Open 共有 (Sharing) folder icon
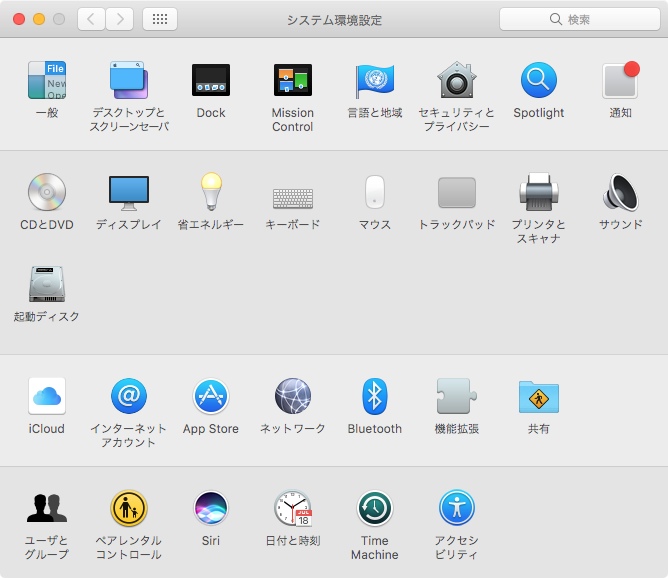 coord(538,397)
